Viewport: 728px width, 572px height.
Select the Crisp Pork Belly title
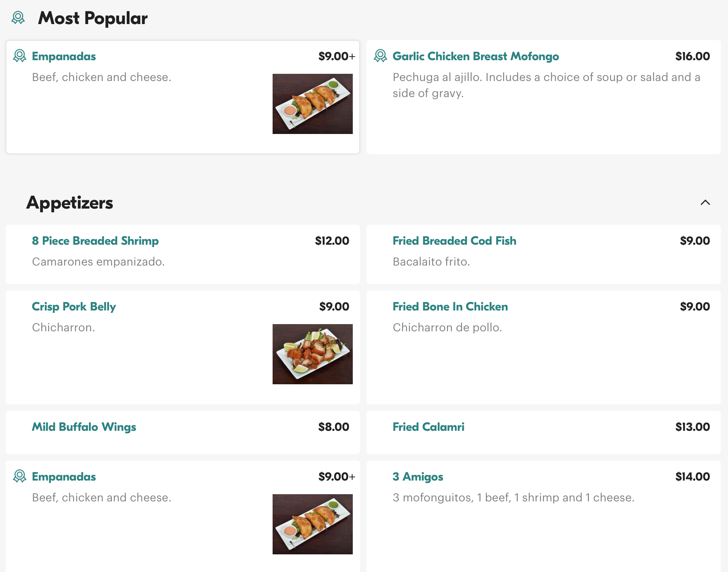74,306
